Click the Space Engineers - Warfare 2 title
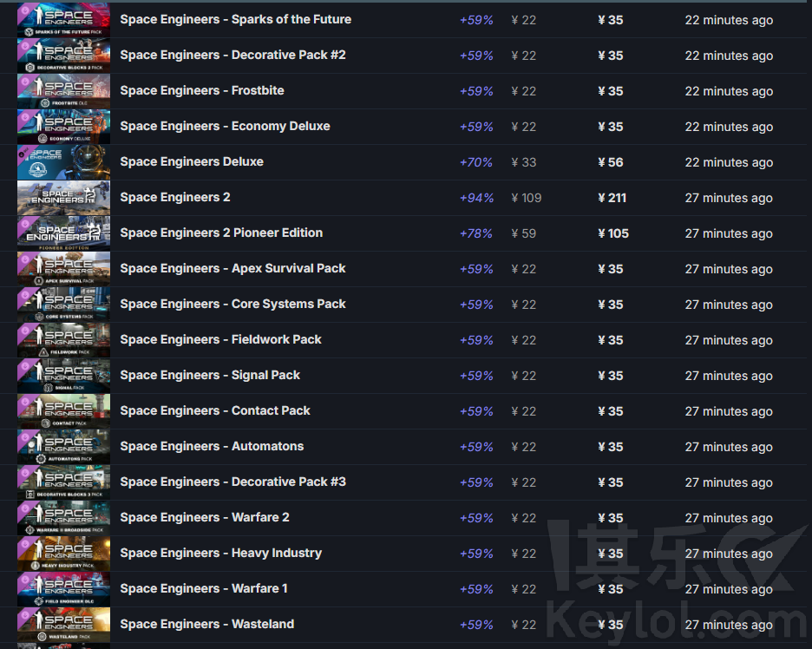Viewport: 812px width, 649px height. (205, 517)
